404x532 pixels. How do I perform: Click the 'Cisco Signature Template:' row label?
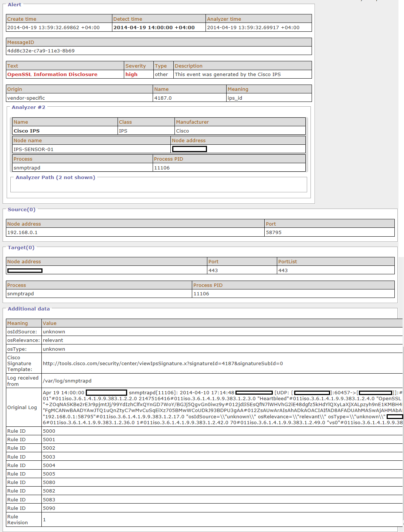click(20, 364)
